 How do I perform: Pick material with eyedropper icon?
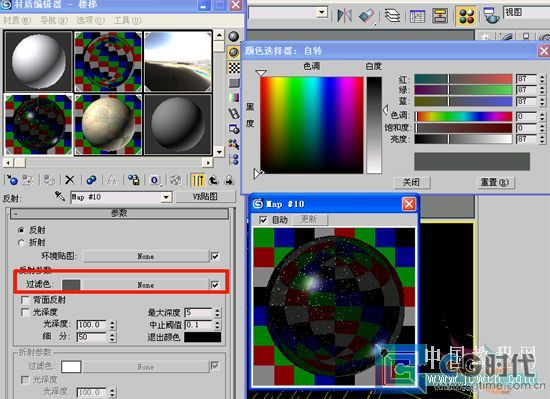pos(60,196)
